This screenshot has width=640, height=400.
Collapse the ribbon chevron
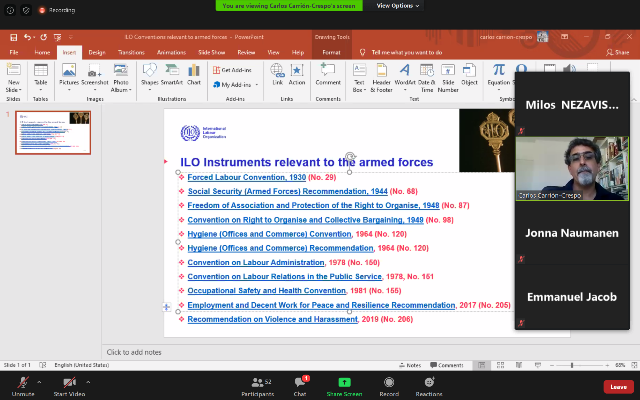click(x=634, y=99)
